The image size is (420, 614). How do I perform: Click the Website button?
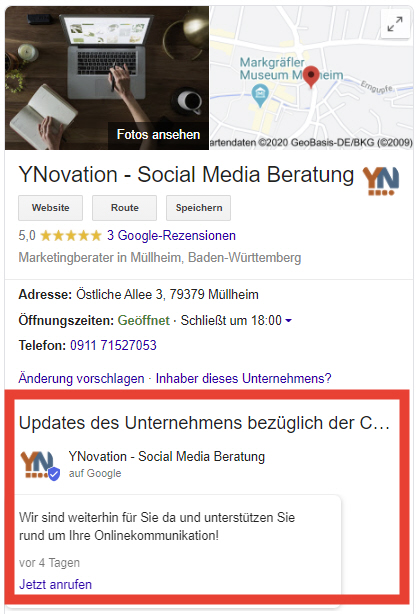pos(50,208)
